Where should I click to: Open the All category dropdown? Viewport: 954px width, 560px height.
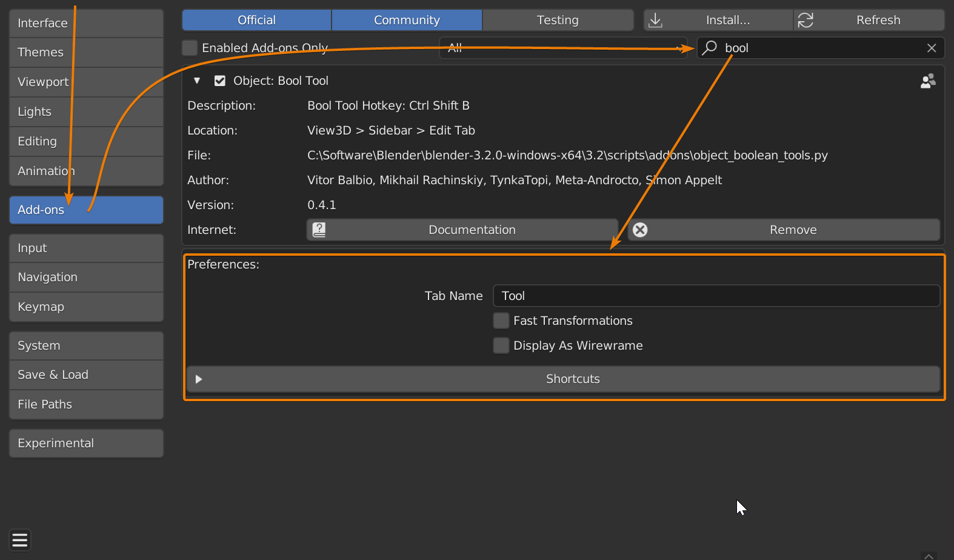(x=562, y=48)
